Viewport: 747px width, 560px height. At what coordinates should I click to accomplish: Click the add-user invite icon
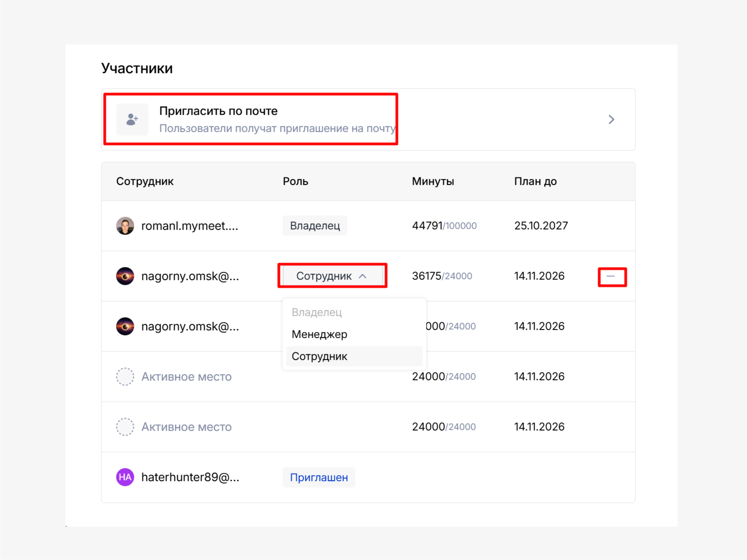[x=132, y=119]
